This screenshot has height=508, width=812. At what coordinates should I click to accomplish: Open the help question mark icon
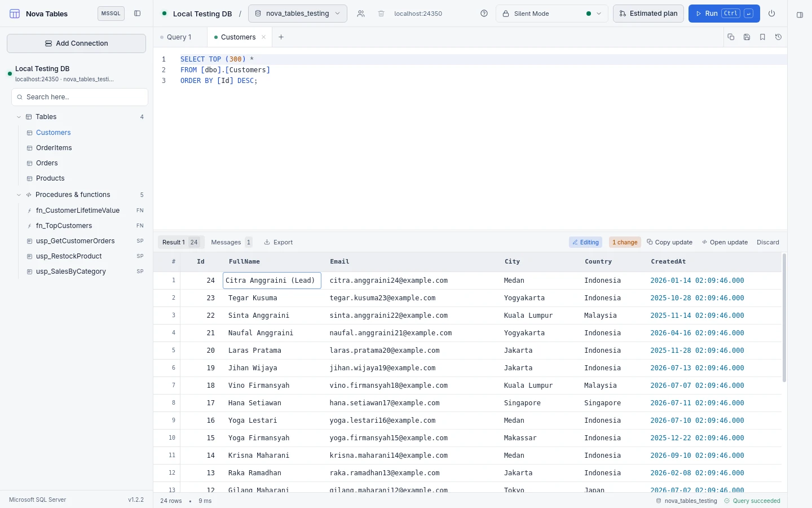tap(484, 14)
